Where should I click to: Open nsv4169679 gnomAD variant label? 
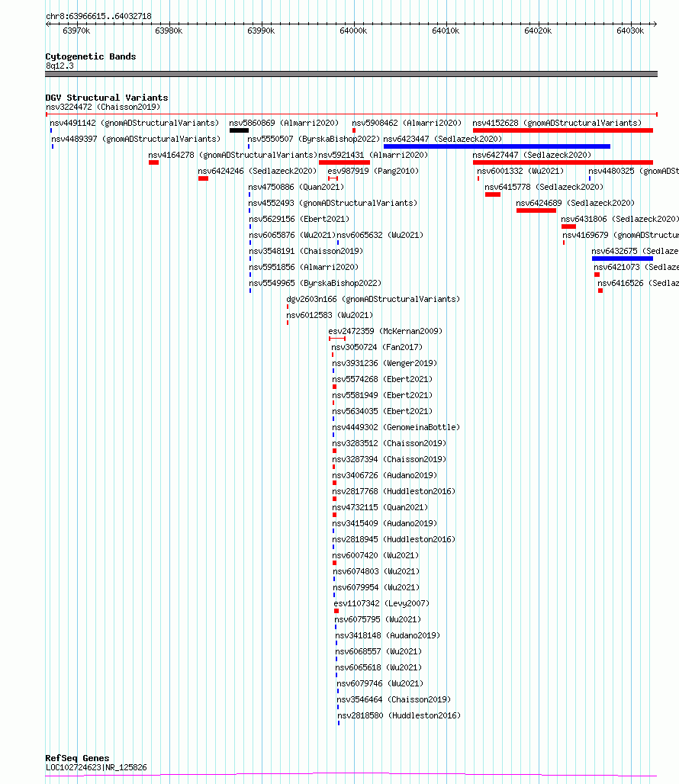(620, 235)
